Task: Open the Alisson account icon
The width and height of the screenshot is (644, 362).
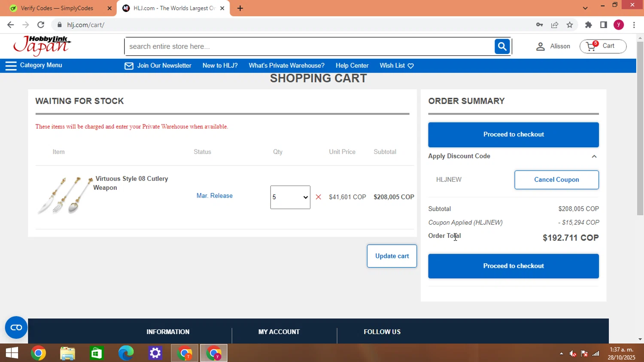Action: coord(540,46)
